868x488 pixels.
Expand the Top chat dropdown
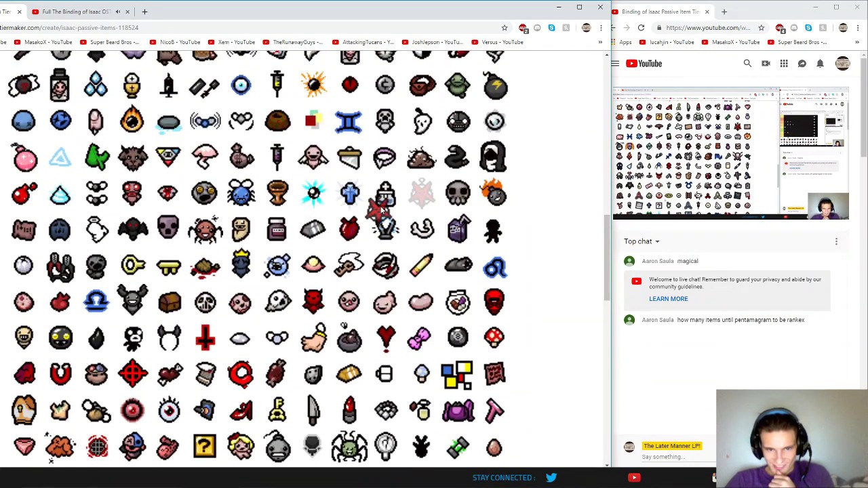pyautogui.click(x=642, y=241)
